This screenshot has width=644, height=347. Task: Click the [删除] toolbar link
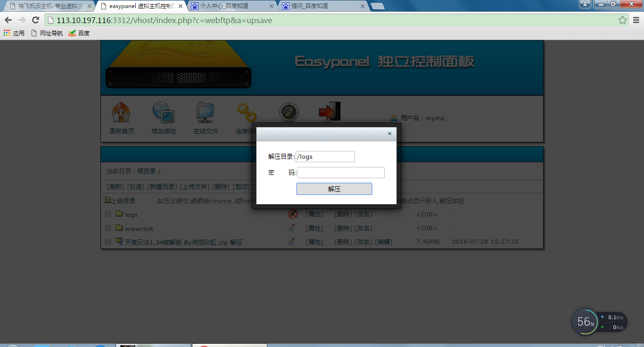click(x=221, y=187)
